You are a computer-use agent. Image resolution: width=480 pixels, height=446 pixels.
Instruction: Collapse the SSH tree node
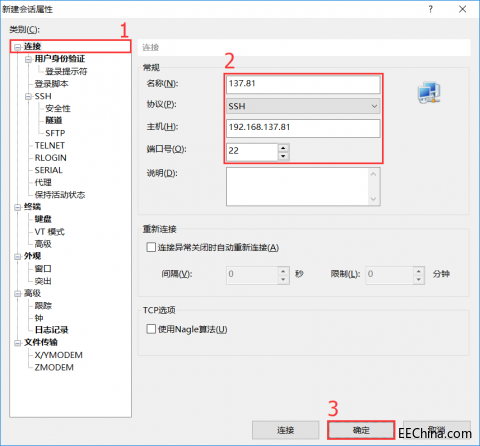point(28,97)
